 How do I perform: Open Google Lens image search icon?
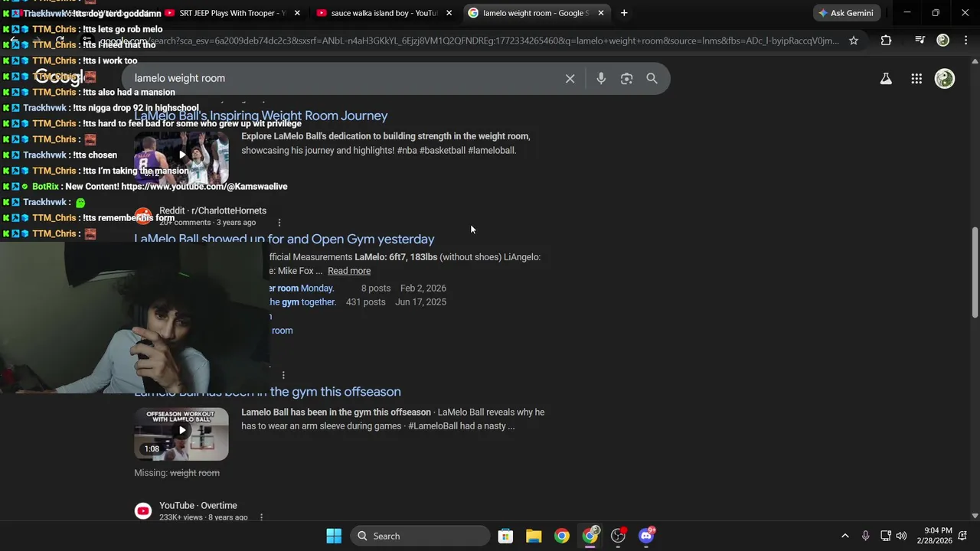click(626, 78)
